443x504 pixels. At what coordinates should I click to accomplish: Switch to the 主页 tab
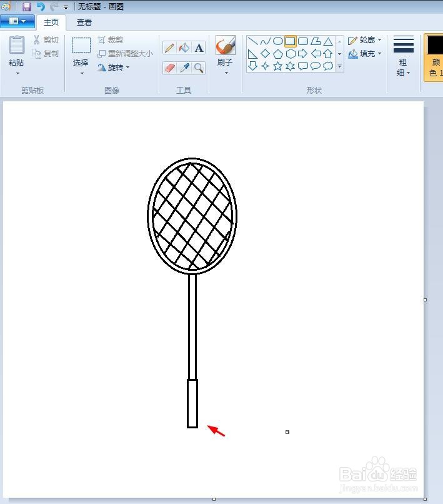pos(51,22)
